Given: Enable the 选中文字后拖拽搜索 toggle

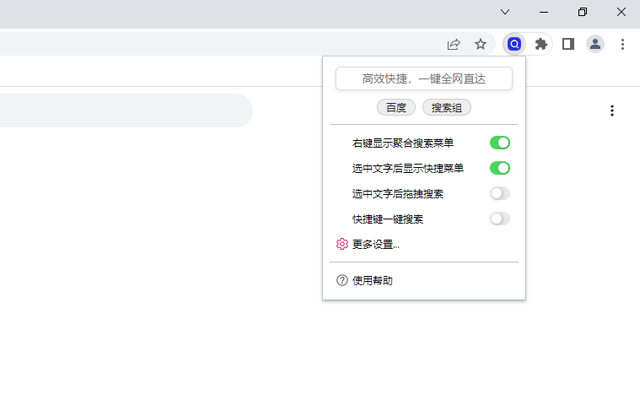Looking at the screenshot, I should (x=500, y=194).
